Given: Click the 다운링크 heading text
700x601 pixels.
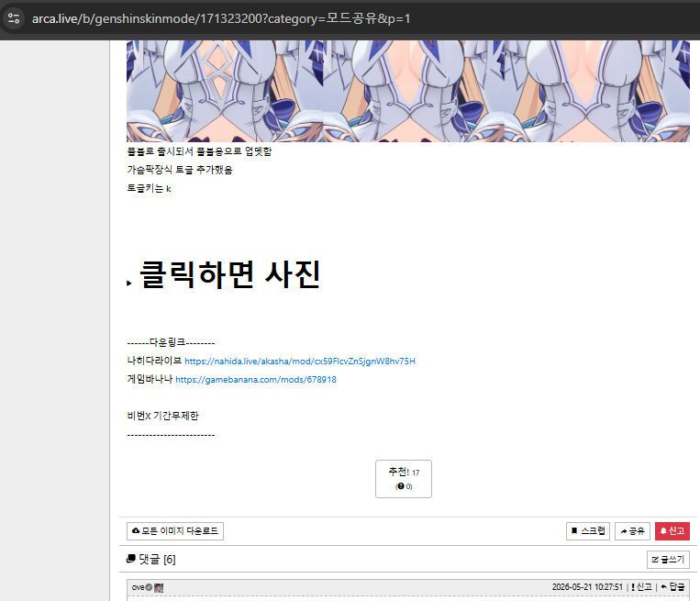Looking at the screenshot, I should 171,342.
